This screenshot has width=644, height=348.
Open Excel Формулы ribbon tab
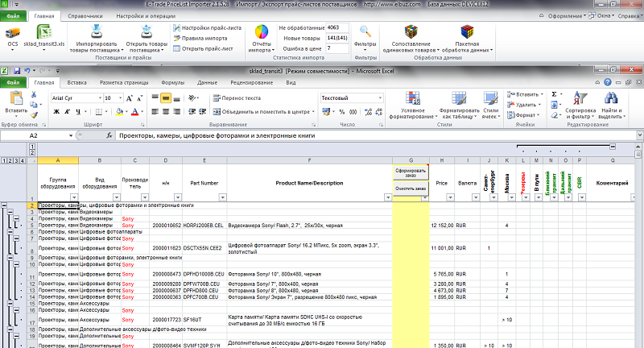pyautogui.click(x=172, y=83)
